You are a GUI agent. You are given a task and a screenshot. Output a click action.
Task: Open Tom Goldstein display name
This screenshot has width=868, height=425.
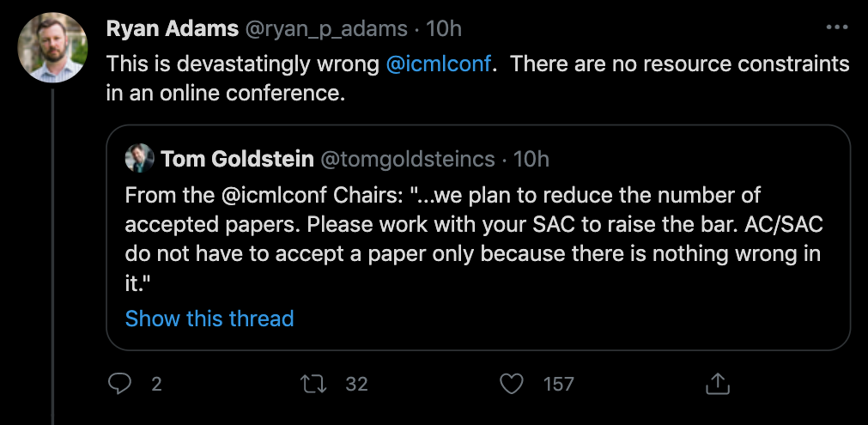237,160
